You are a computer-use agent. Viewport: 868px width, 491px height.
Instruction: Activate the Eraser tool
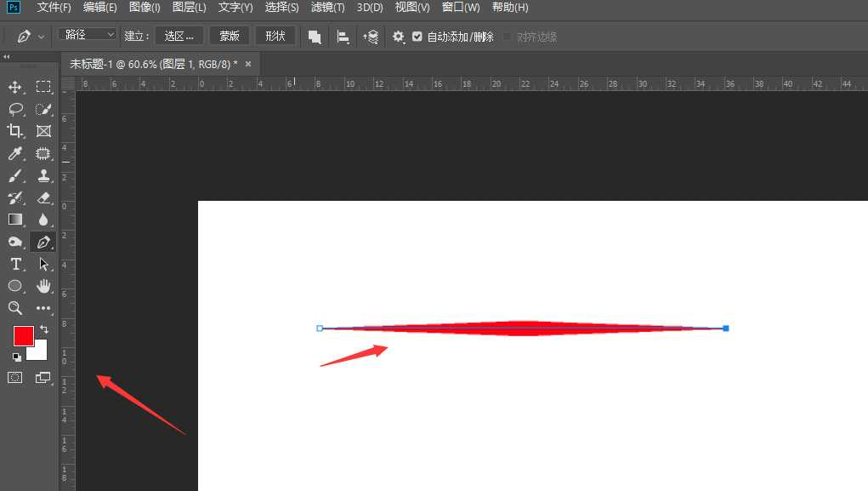click(x=43, y=197)
